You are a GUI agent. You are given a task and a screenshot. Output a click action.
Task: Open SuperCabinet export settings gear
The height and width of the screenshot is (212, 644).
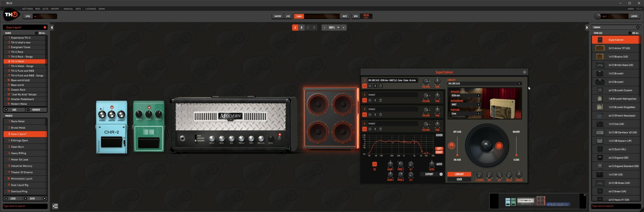pos(441,174)
